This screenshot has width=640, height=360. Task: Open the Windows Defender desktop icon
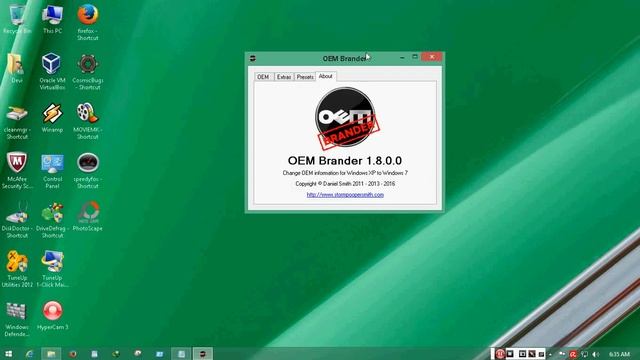click(x=17, y=319)
